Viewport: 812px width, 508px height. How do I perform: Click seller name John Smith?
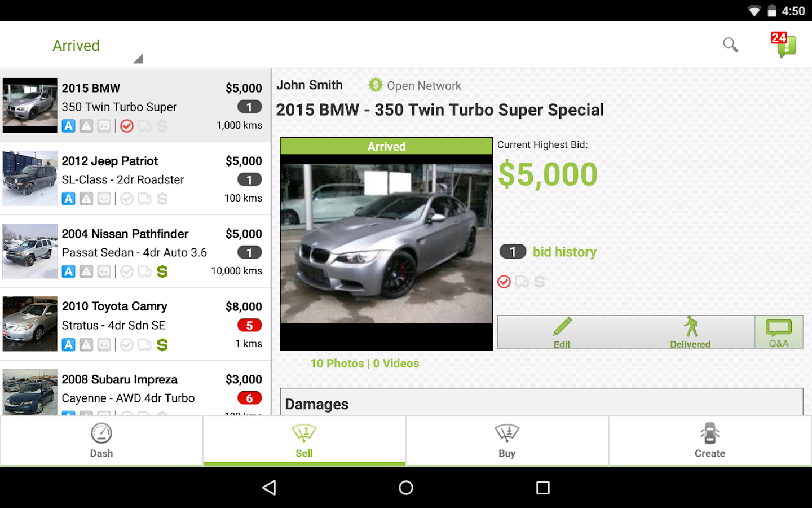point(310,85)
